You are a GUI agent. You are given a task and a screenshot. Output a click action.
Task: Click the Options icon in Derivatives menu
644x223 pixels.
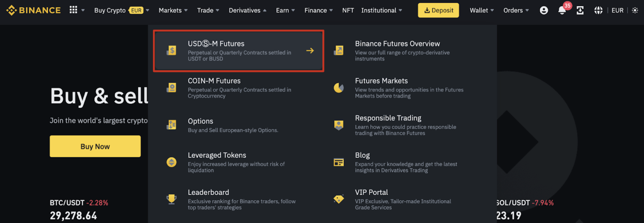point(172,125)
